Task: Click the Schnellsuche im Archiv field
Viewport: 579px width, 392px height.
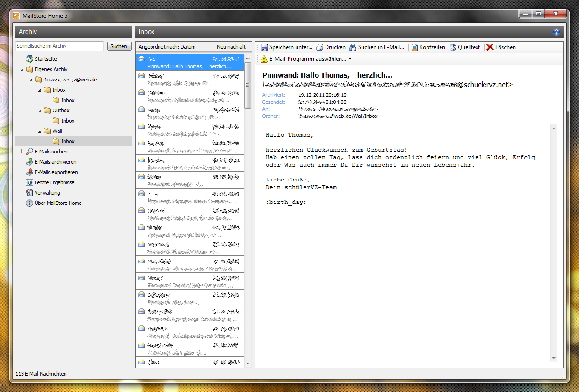Action: (x=59, y=46)
